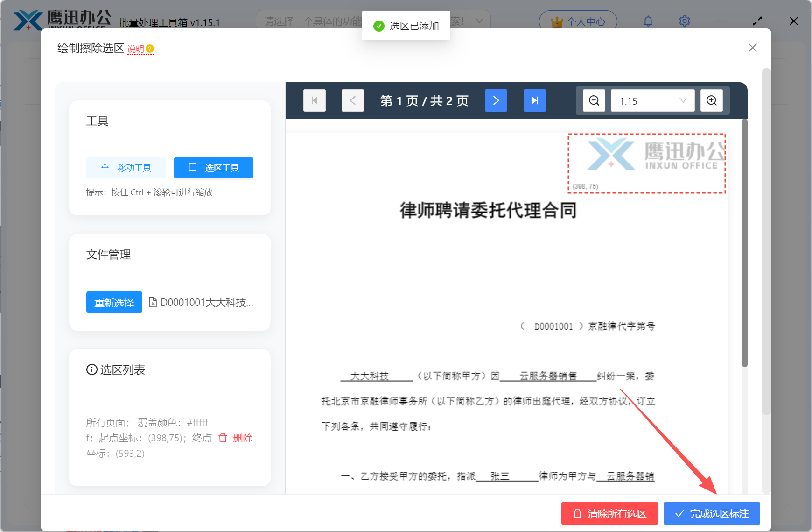This screenshot has width=812, height=532.
Task: Open the notification bell in title bar
Action: coord(648,21)
